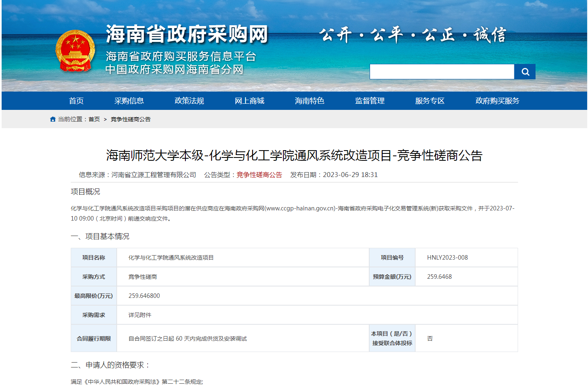The width and height of the screenshot is (588, 387).
Task: Open the 海南特色 navigation menu
Action: 309,101
